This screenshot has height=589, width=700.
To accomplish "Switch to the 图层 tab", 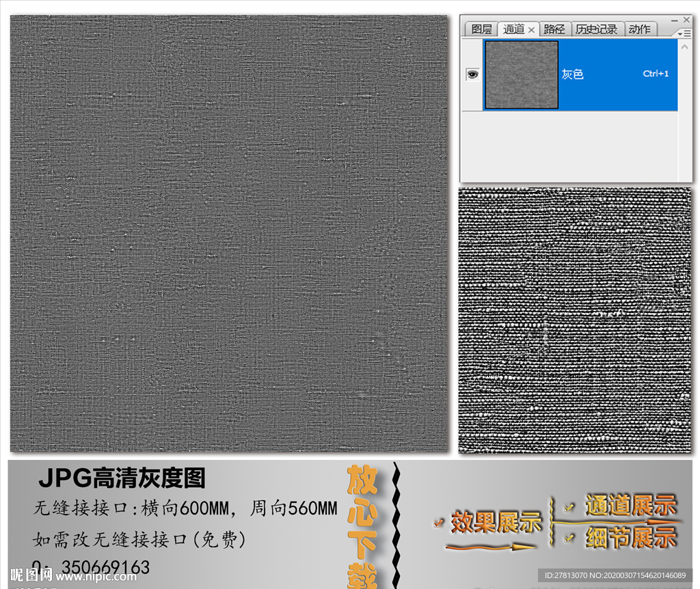I will 481,29.
